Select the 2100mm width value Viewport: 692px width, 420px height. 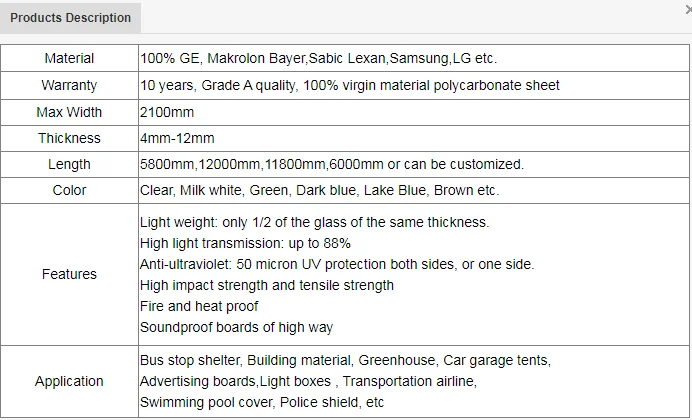coord(166,112)
